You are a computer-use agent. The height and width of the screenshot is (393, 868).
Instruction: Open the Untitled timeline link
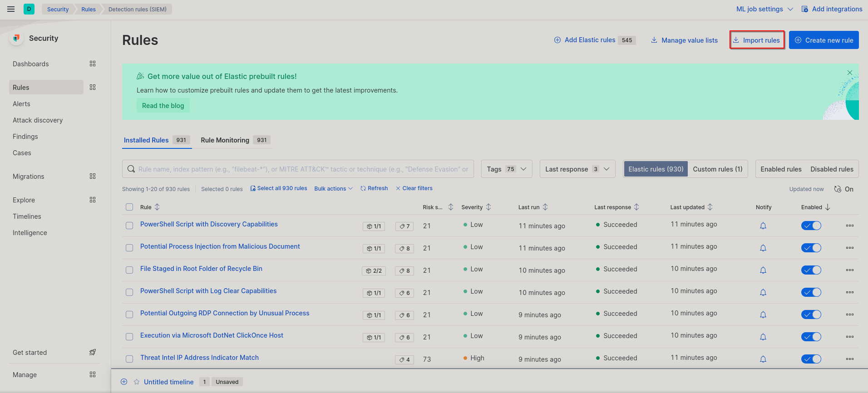pos(169,382)
